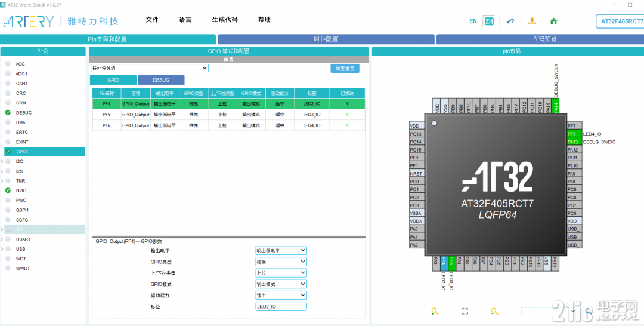Toggle the checked NVIC peripheral indicator
Screen dimensions: 644x326
click(8, 190)
